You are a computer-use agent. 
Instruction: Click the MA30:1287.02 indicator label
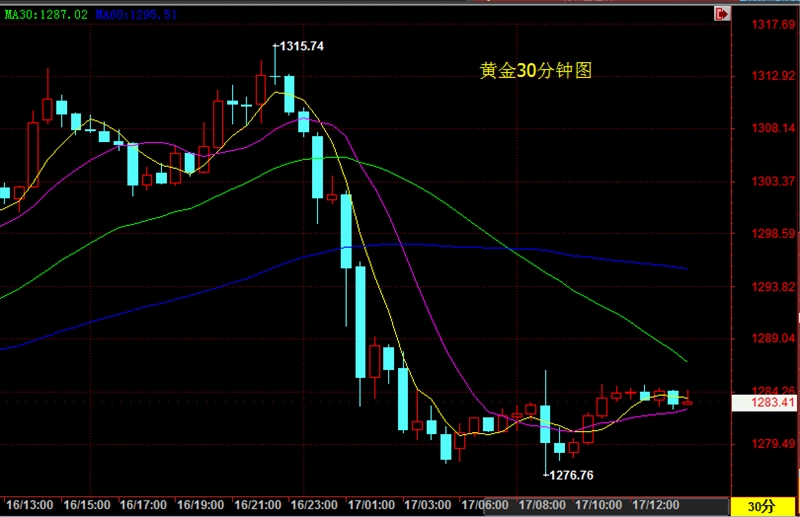(x=46, y=14)
